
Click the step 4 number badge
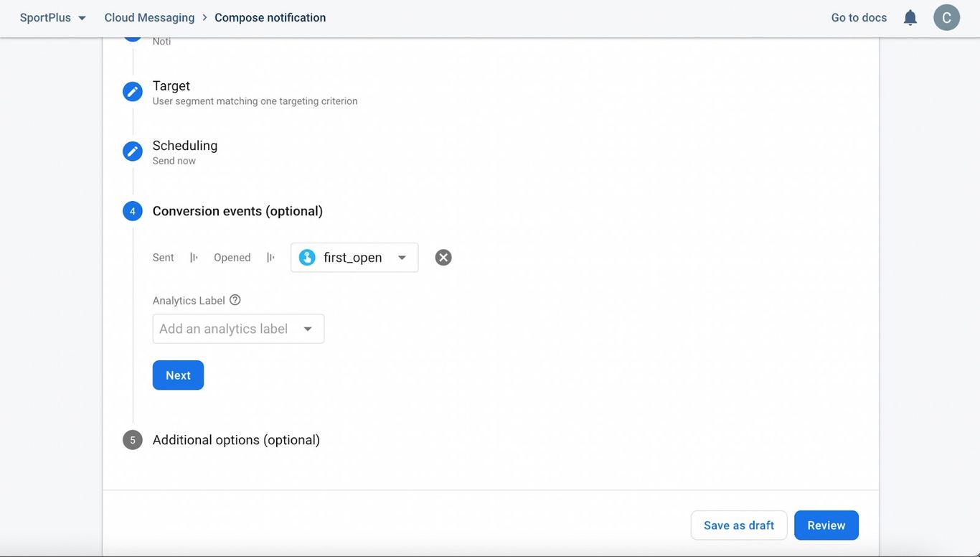click(x=132, y=210)
